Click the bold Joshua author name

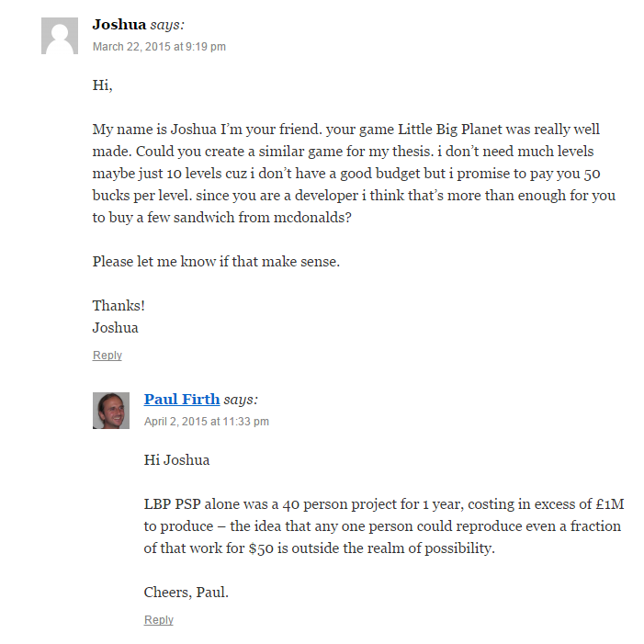119,25
